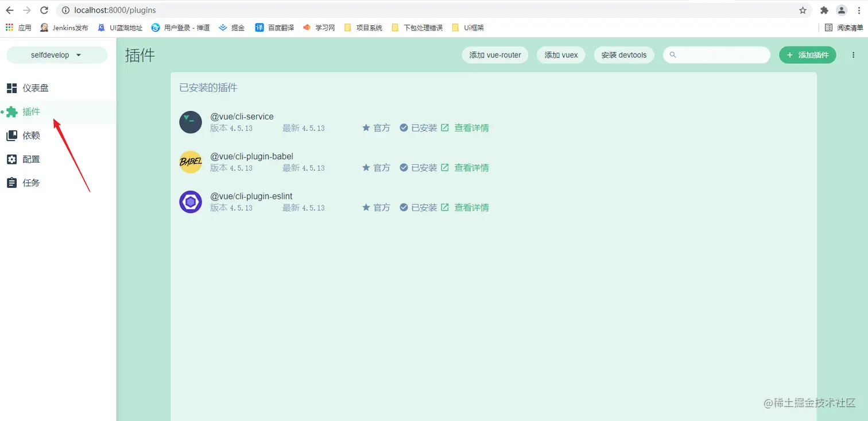Screen dimensions: 868x421
Task: Click the browser forward arrow
Action: (27, 10)
